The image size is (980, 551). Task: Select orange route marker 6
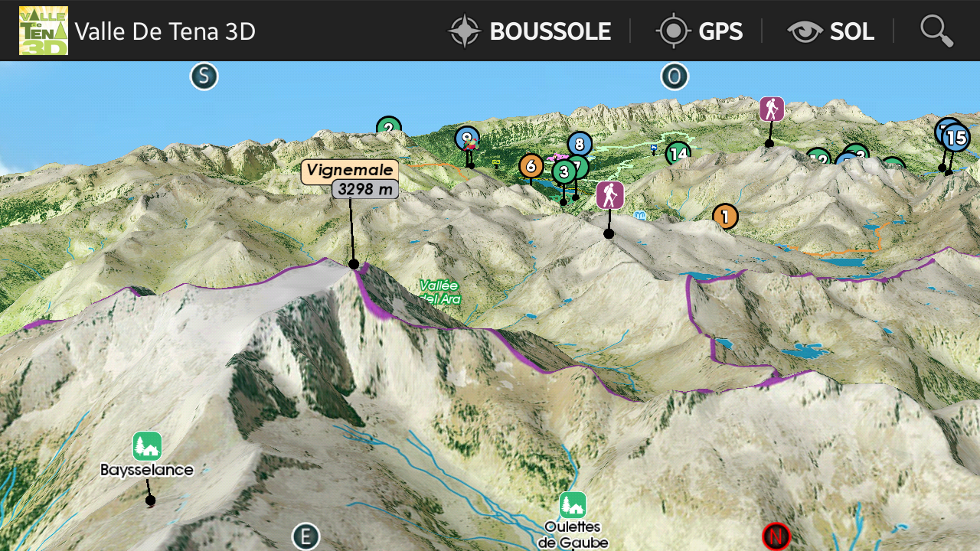(x=531, y=165)
